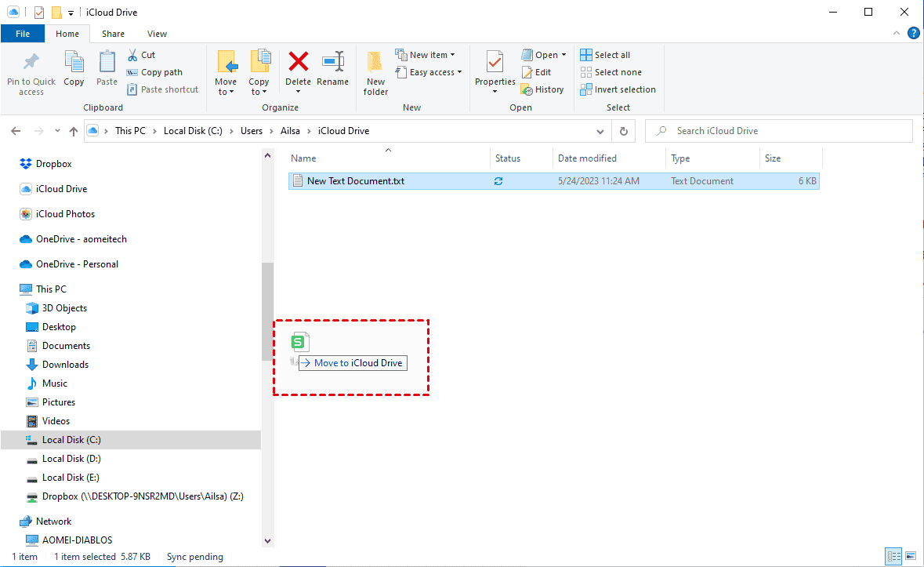Switch to Details view in status bar
Image resolution: width=924 pixels, height=567 pixels.
(894, 556)
